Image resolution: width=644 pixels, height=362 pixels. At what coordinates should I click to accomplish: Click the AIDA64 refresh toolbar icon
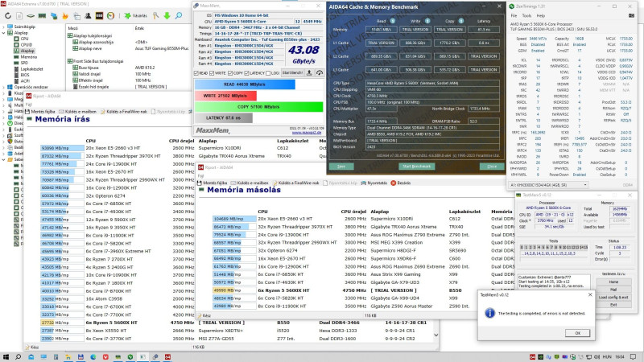8,15
